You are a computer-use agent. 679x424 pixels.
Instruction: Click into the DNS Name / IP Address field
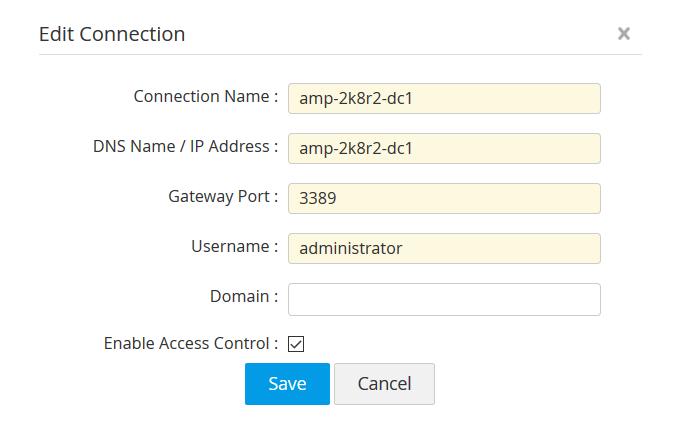(x=500, y=149)
